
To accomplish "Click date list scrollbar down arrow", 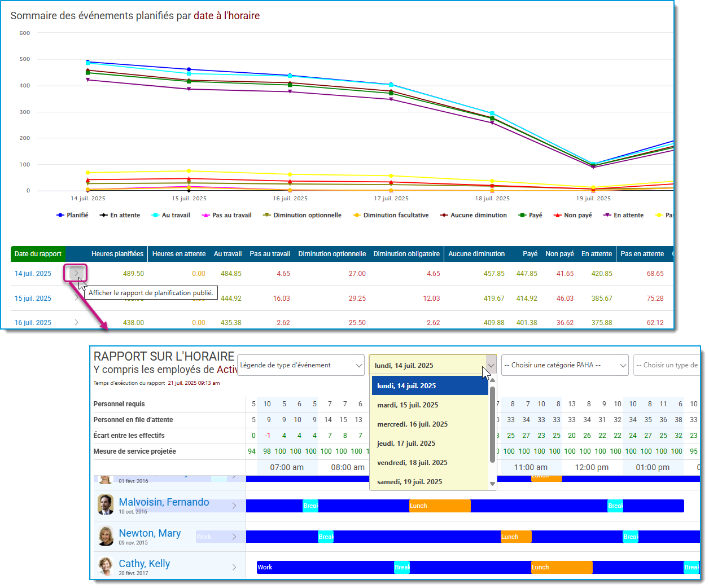I will [492, 484].
